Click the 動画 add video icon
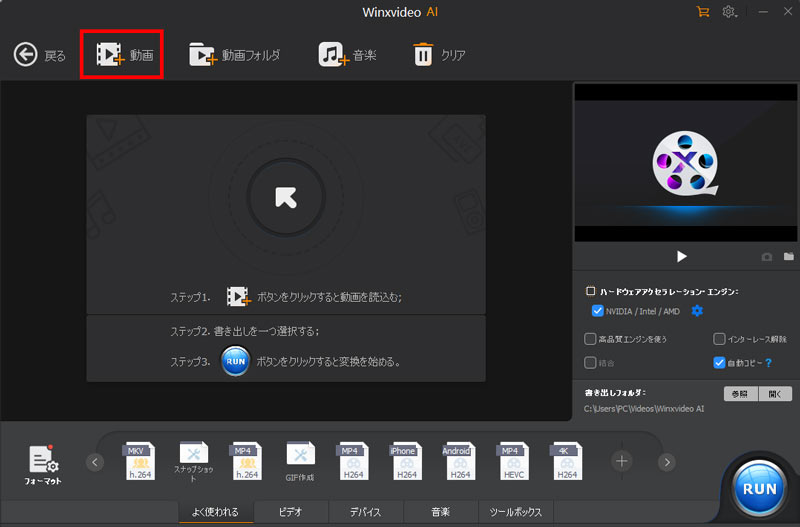 click(110, 55)
